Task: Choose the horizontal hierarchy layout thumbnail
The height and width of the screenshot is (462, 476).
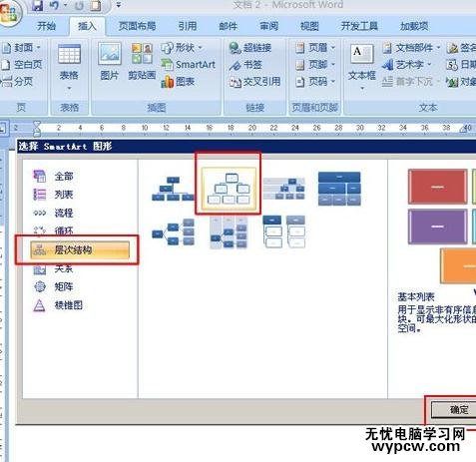Action: click(173, 231)
